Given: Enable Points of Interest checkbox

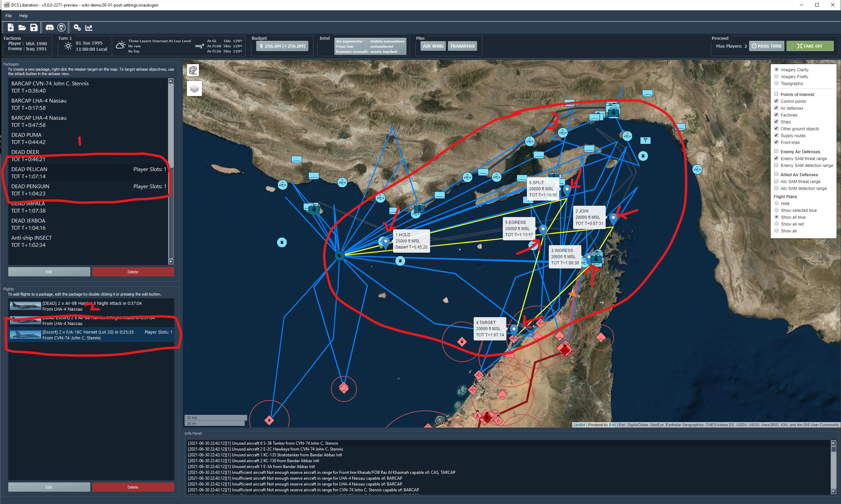Looking at the screenshot, I should (x=776, y=94).
